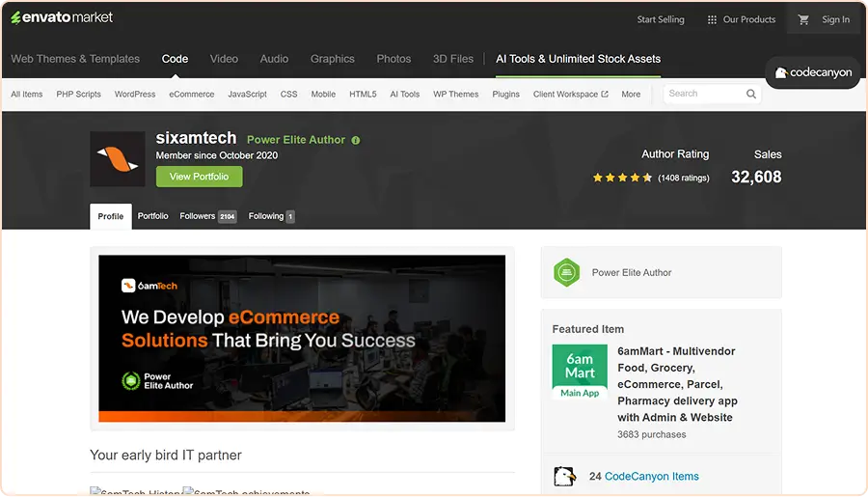The width and height of the screenshot is (868, 497).
Task: Open Client Workspace external link
Action: 570,95
